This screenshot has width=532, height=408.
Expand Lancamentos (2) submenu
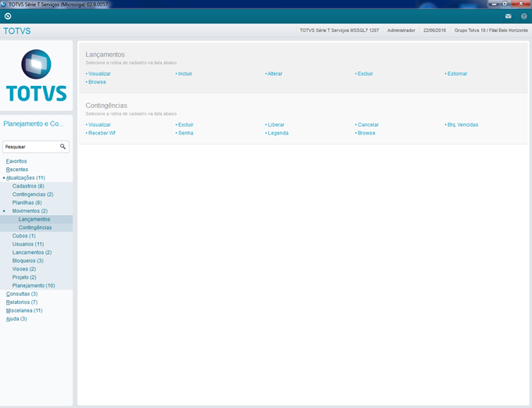pyautogui.click(x=32, y=252)
